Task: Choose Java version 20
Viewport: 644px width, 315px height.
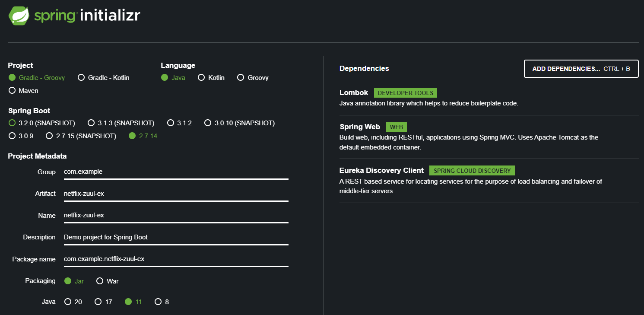Action: (73, 302)
